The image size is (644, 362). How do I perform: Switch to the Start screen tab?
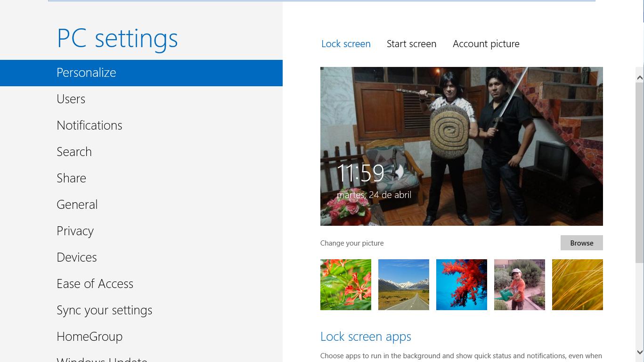(411, 44)
